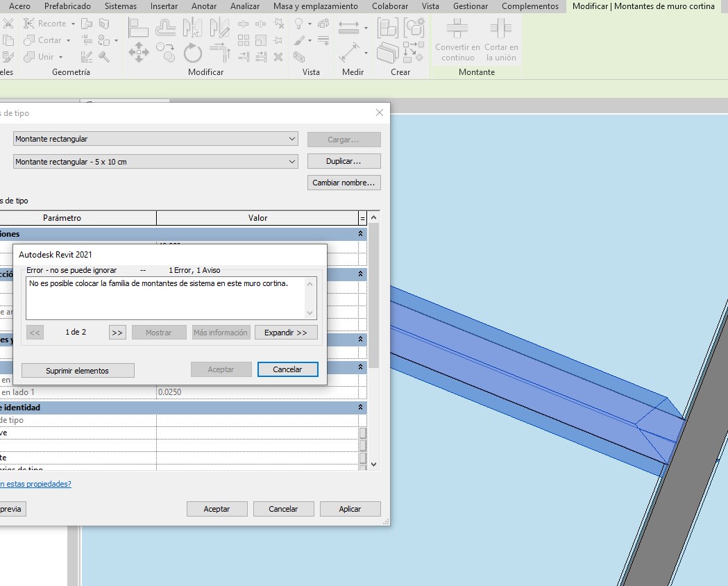
Task: Click Expandir >> in the error dialog
Action: [285, 333]
